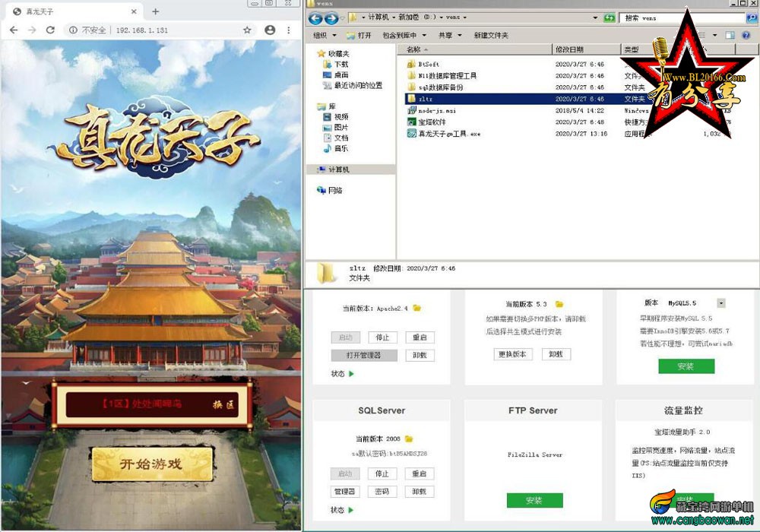760x532 pixels.
Task: Sort by 类型 column header
Action: pos(632,49)
